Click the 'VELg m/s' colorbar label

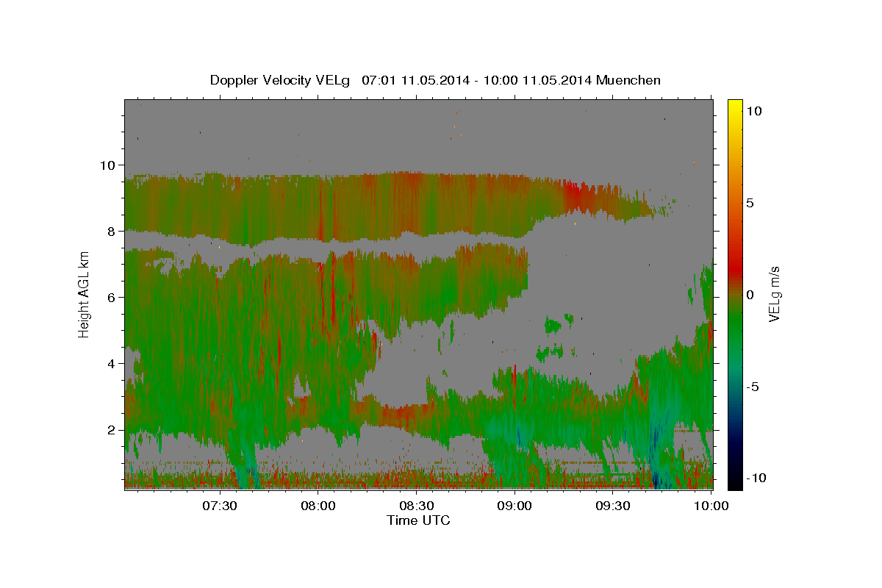(x=774, y=295)
